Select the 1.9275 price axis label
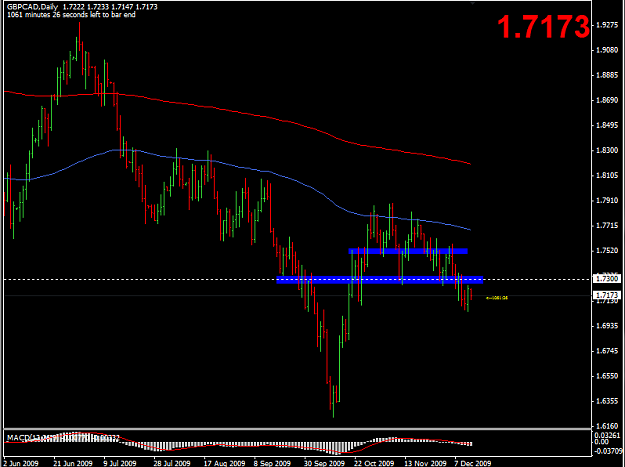 pyautogui.click(x=607, y=25)
